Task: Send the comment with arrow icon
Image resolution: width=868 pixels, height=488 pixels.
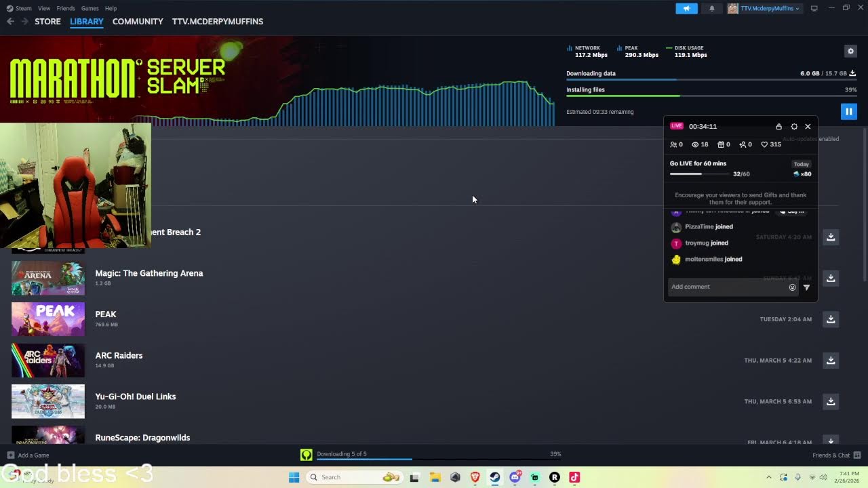Action: [x=806, y=287]
